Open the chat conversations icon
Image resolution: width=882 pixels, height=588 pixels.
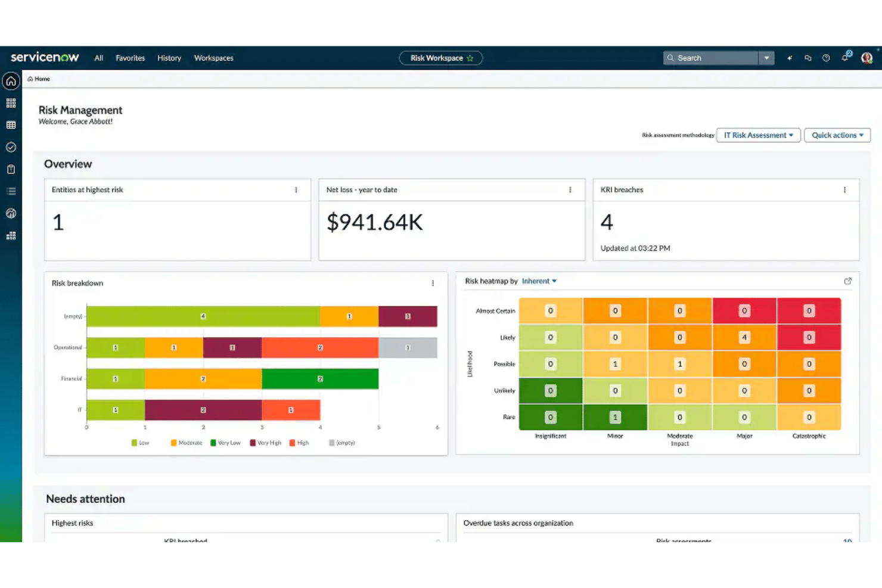tap(808, 58)
